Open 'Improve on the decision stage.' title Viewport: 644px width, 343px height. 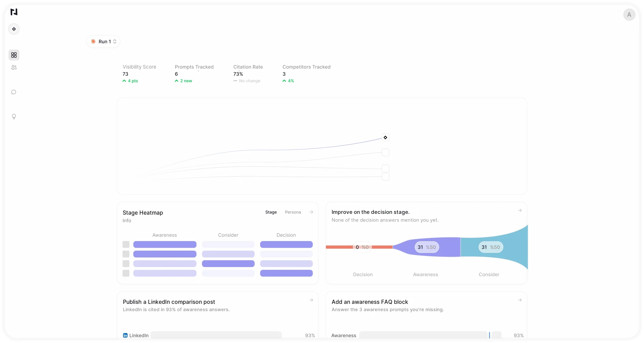click(370, 212)
